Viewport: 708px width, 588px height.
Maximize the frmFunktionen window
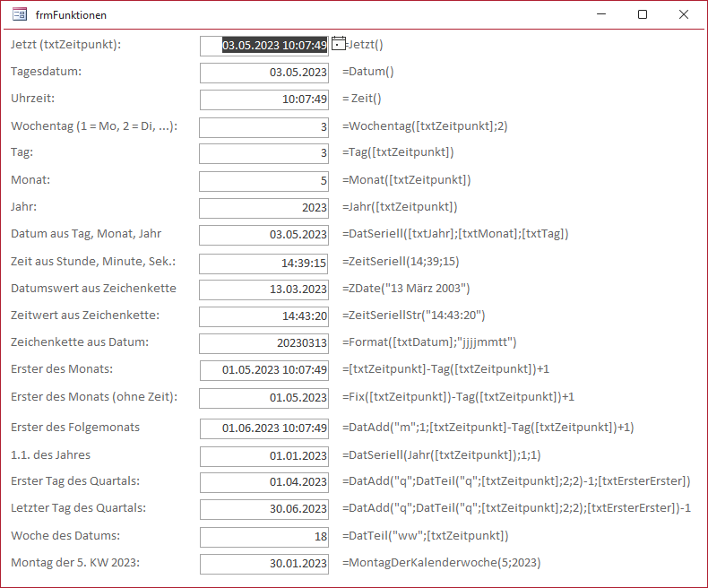(x=643, y=14)
